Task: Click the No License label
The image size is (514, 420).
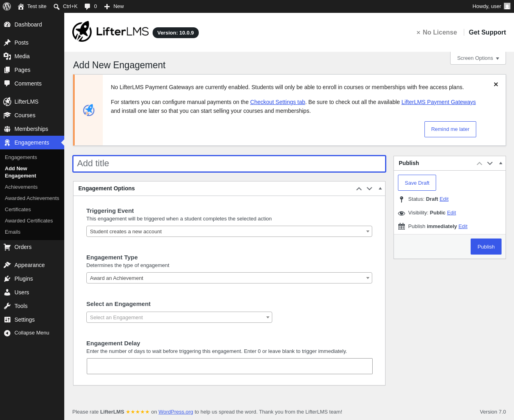Action: click(x=436, y=33)
